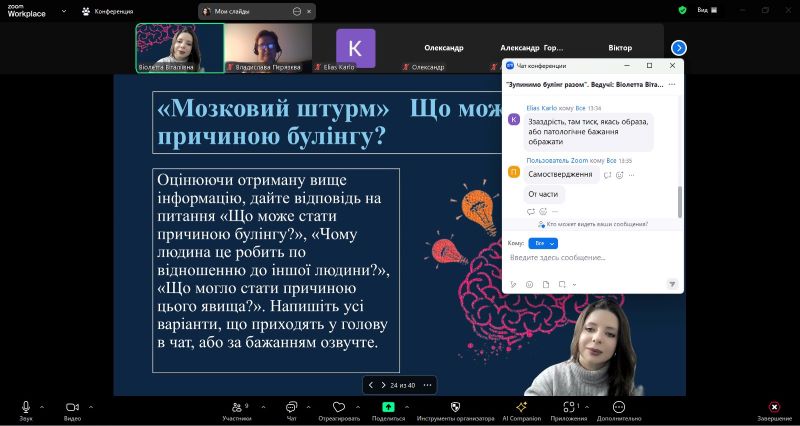Expand arrow next to Отреагировать
Viewport: 800px width, 426px height.
(358, 407)
